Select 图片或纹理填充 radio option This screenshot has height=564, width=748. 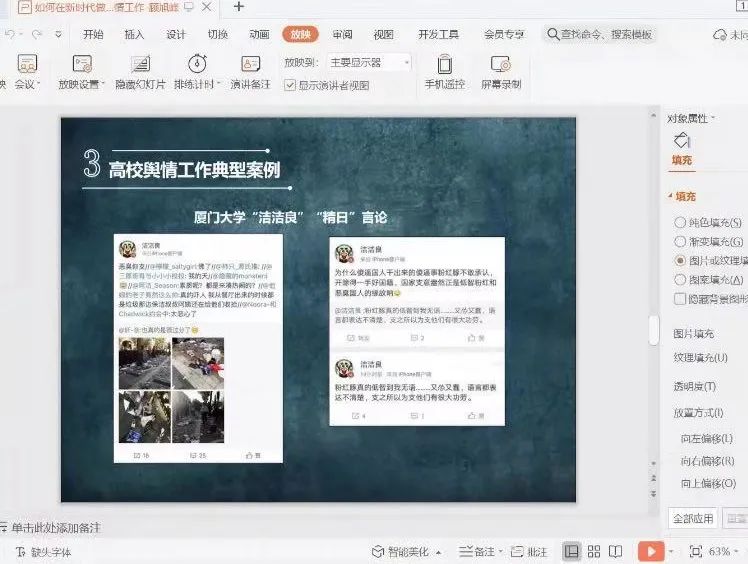[680, 261]
